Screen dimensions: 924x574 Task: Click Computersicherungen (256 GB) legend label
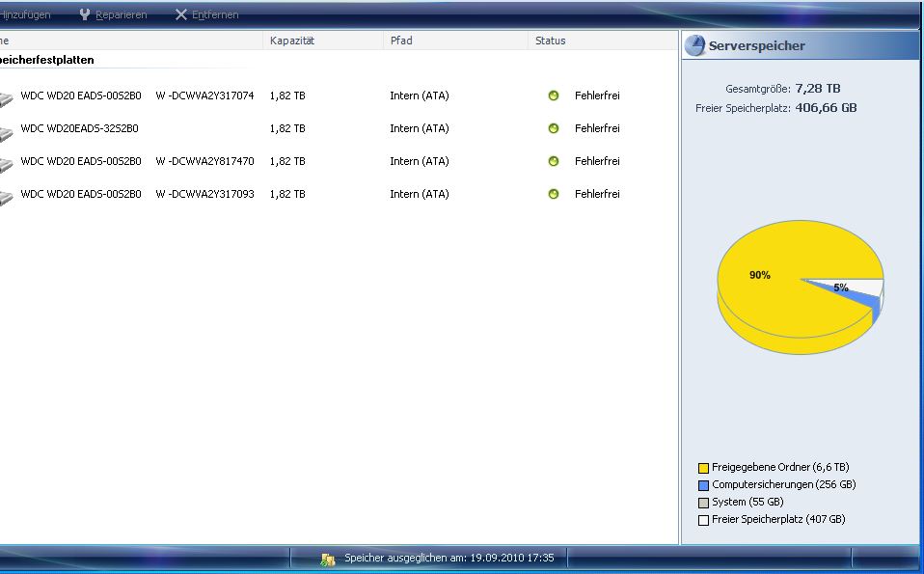point(784,484)
